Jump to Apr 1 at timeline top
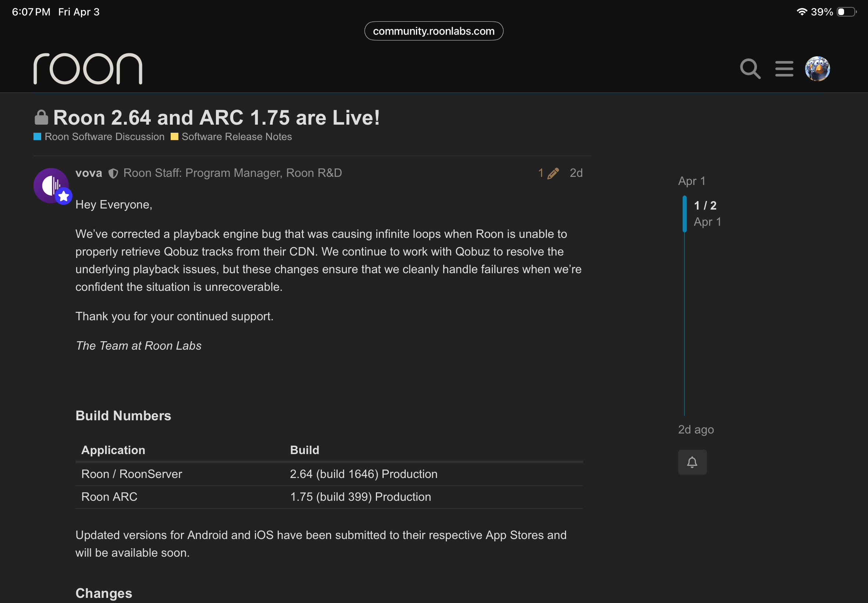This screenshot has height=603, width=868. pos(691,181)
